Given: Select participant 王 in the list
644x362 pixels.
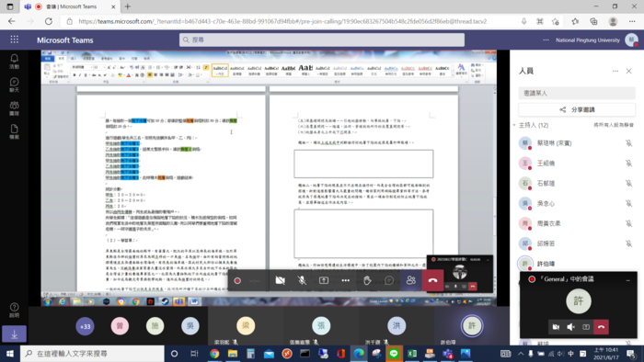Looking at the screenshot, I should (577, 164).
